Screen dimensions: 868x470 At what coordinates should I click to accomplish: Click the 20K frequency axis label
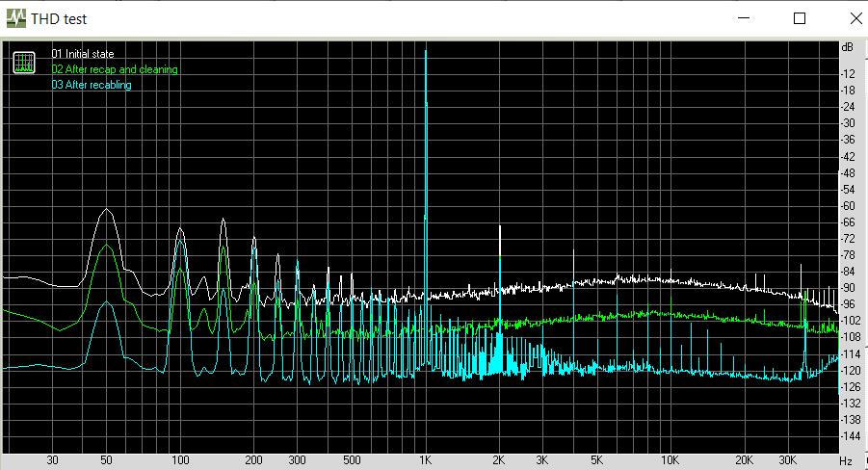tap(744, 460)
